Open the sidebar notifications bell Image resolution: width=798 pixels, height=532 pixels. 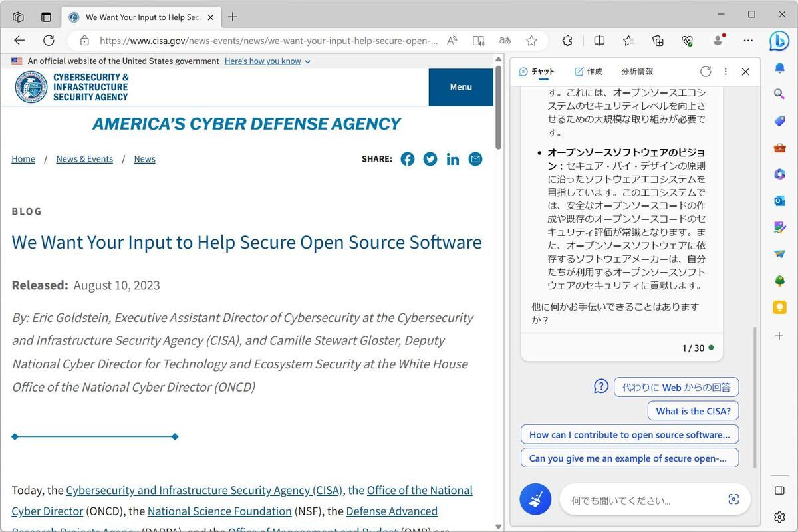[780, 68]
